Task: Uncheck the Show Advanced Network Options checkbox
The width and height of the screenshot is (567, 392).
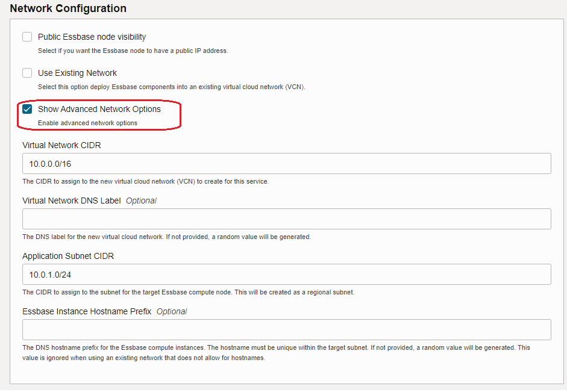Action: (27, 109)
